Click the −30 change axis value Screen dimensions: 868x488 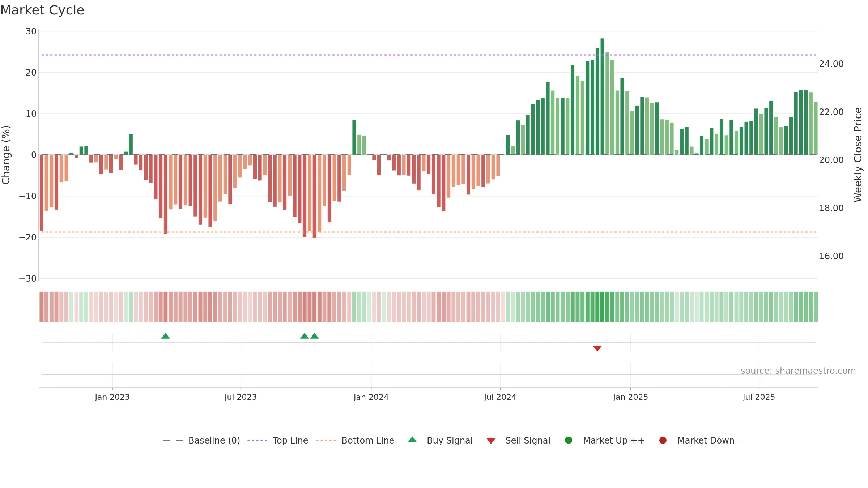tap(28, 279)
